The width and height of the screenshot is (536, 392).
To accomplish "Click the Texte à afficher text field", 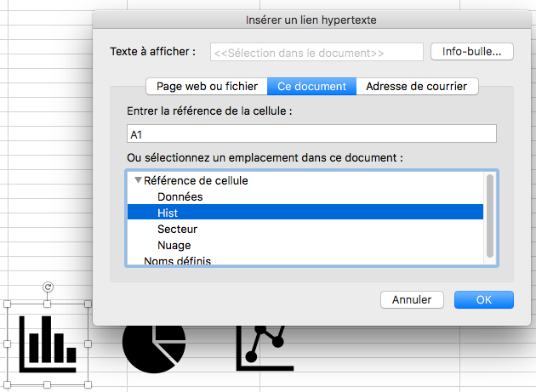I will tap(316, 53).
